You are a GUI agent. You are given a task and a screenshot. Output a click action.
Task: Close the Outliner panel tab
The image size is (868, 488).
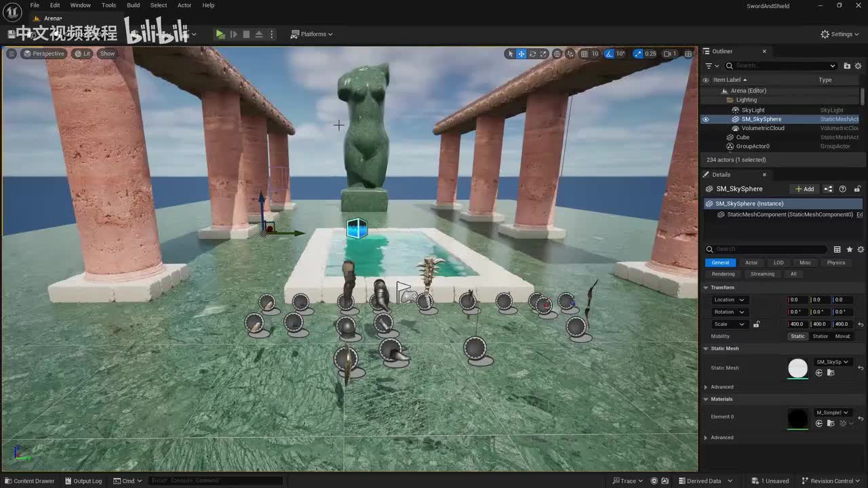(764, 52)
